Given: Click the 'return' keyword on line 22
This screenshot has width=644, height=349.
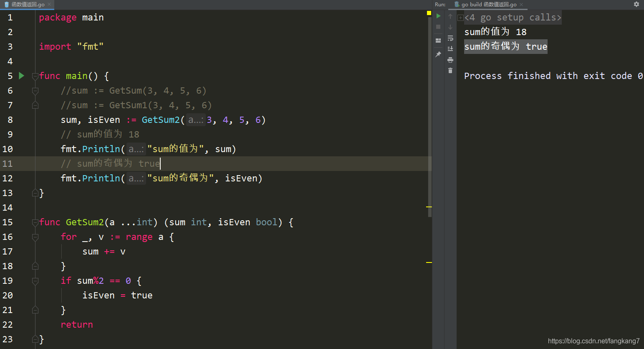Looking at the screenshot, I should pos(77,325).
